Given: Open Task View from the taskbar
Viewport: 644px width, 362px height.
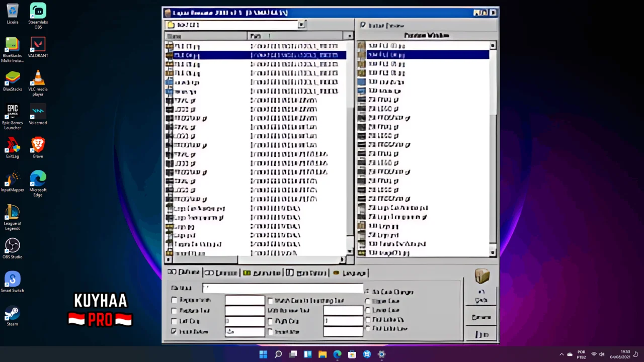Looking at the screenshot, I should (x=293, y=354).
